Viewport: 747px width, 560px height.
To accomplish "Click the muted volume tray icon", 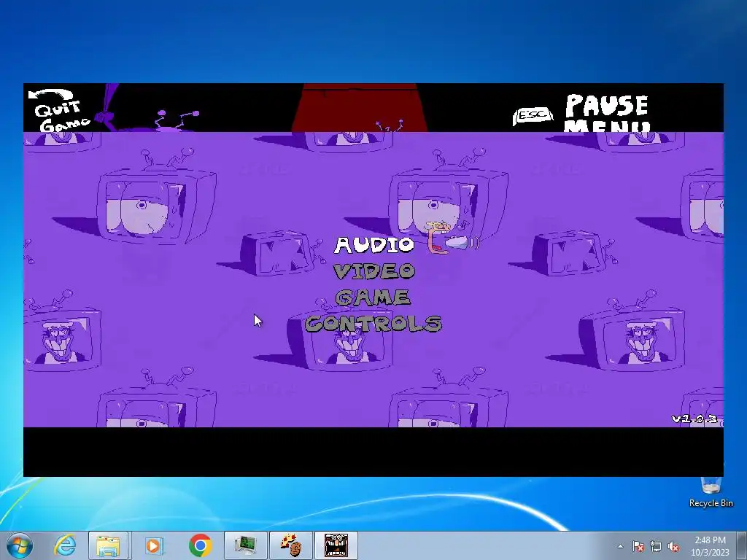I will click(673, 547).
